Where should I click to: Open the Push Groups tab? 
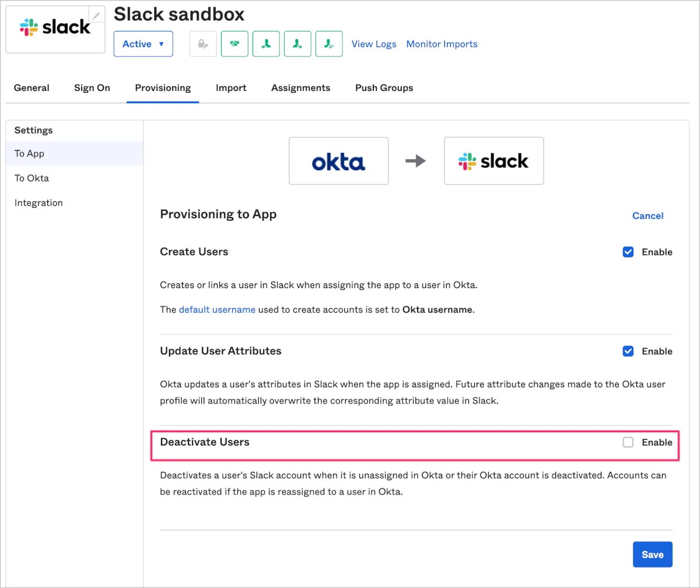coord(384,88)
